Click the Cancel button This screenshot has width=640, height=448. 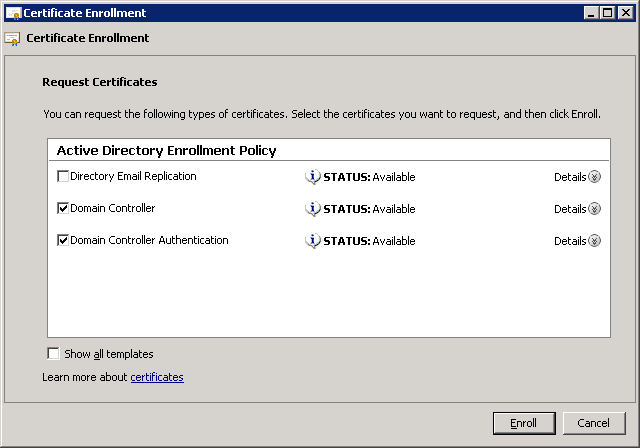(x=594, y=423)
